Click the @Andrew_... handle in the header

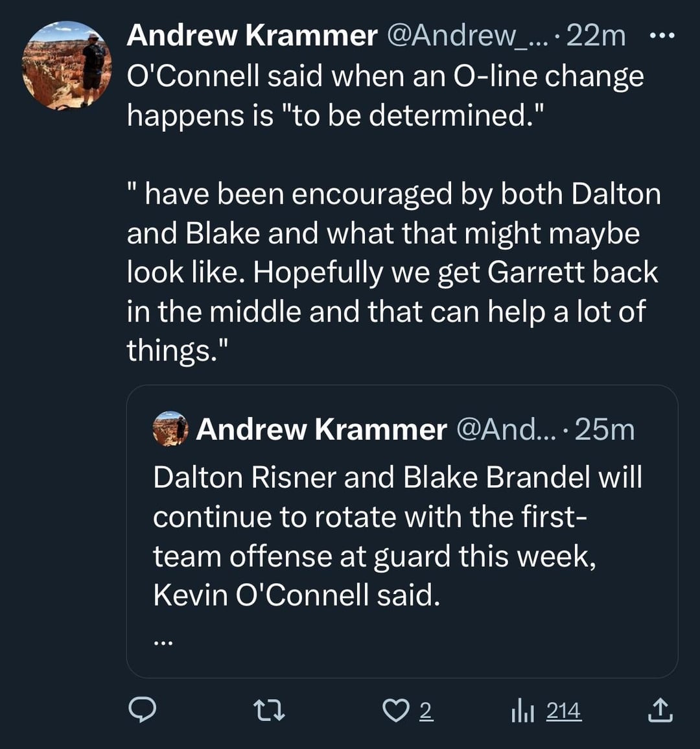(467, 36)
